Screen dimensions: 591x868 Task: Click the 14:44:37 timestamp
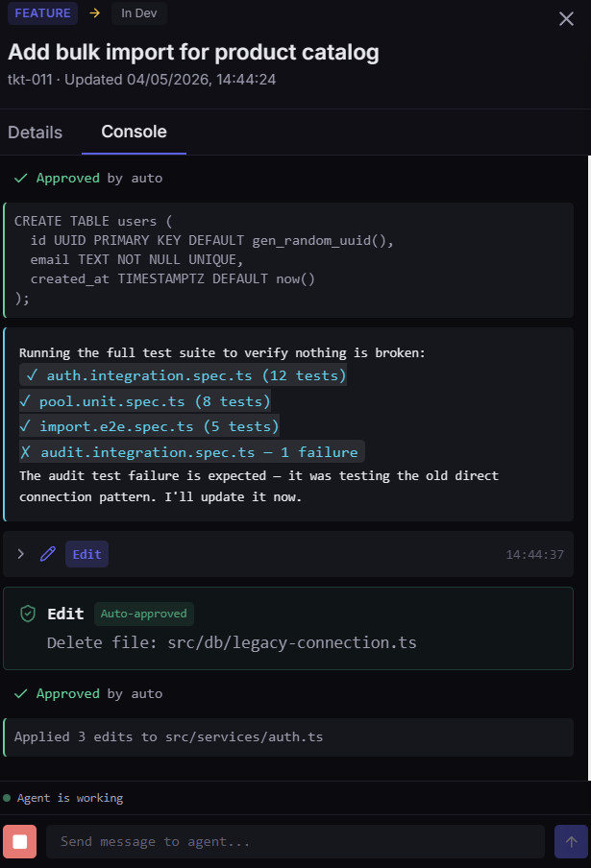click(534, 554)
